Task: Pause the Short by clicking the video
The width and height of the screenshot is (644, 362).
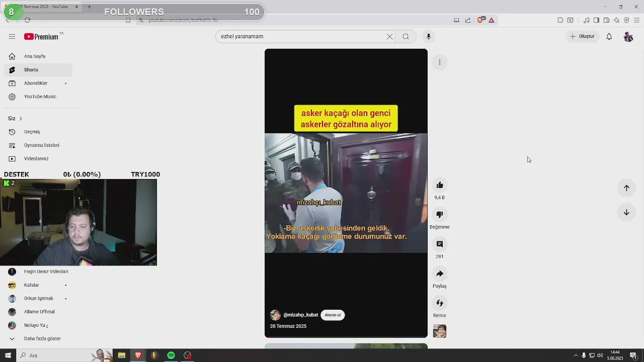Action: pos(346,193)
